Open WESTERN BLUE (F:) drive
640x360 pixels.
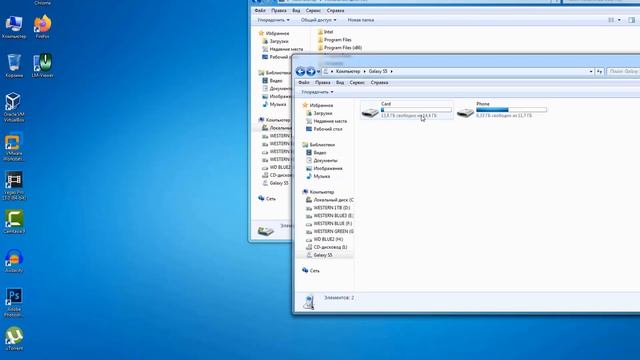[x=332, y=224]
